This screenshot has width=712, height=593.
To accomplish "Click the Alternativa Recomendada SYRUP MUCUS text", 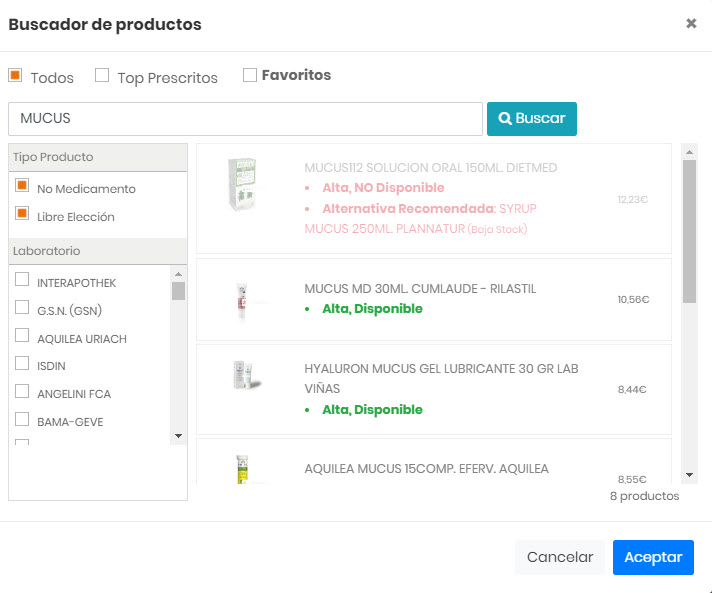I will coord(420,219).
